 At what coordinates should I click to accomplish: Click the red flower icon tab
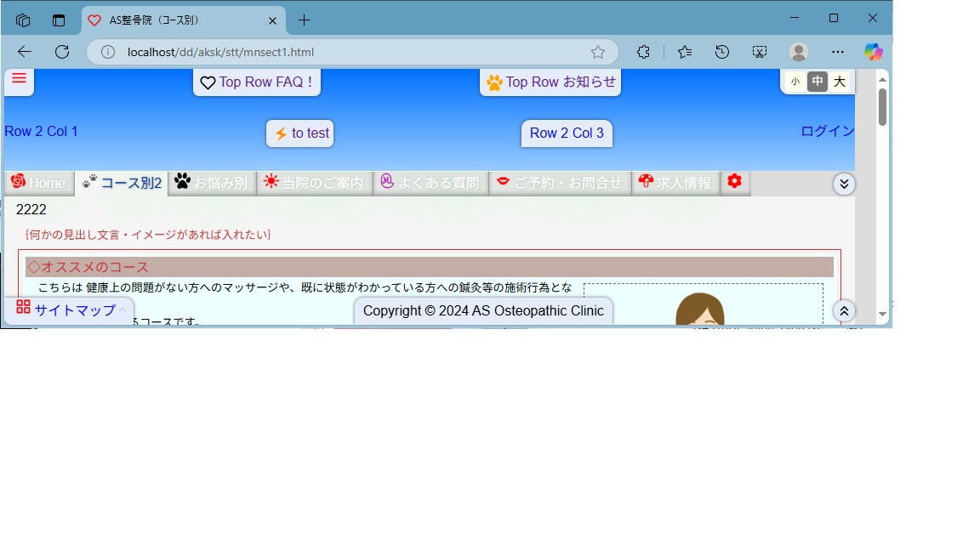tap(734, 182)
